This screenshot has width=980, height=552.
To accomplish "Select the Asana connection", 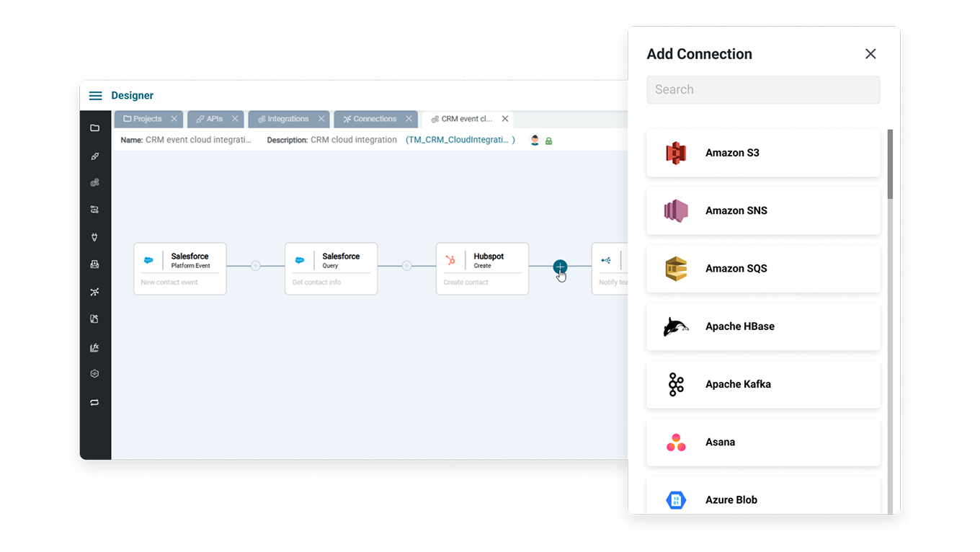I will point(763,442).
